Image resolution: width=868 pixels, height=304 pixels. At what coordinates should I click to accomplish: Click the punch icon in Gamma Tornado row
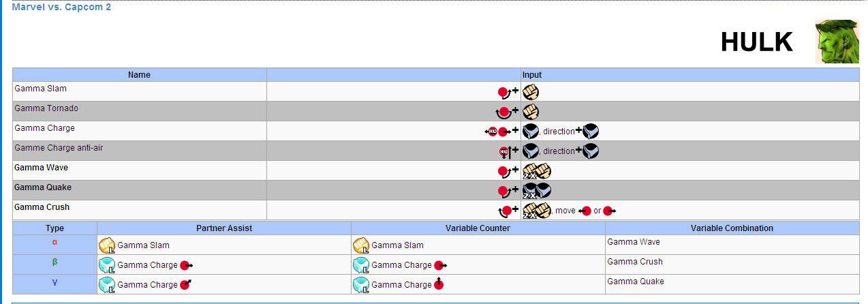pyautogui.click(x=531, y=112)
